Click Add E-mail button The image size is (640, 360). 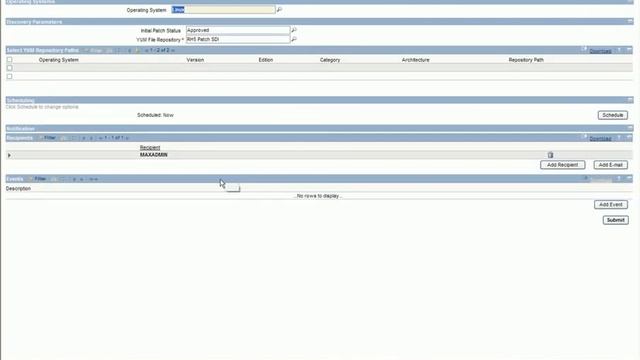pos(611,165)
